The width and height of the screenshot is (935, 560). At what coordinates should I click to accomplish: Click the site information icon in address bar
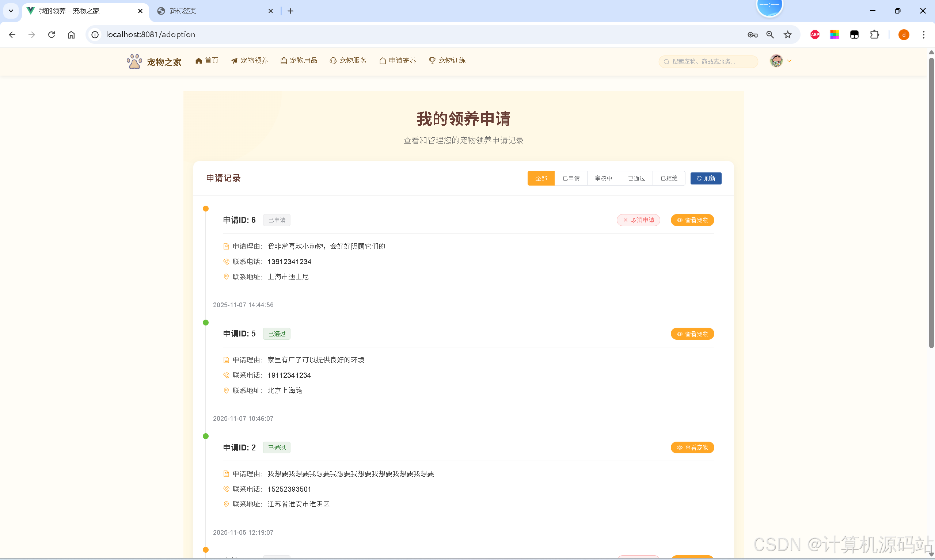pos(95,35)
